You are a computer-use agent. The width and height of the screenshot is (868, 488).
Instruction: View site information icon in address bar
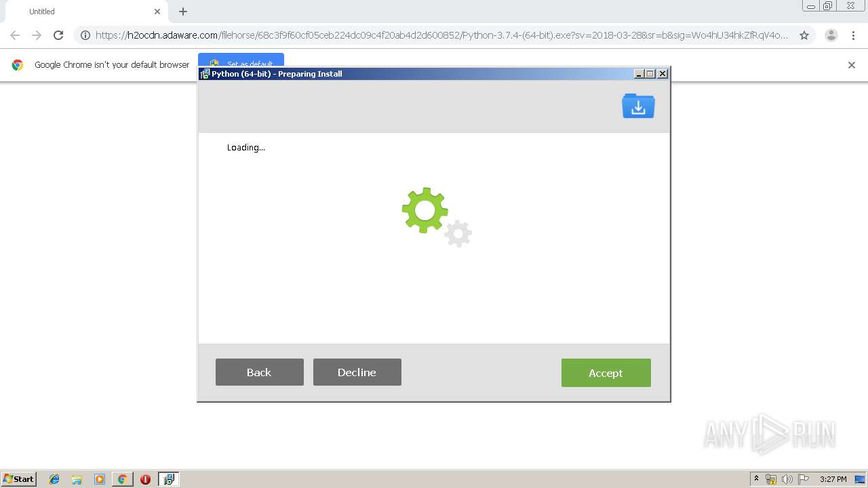point(85,35)
